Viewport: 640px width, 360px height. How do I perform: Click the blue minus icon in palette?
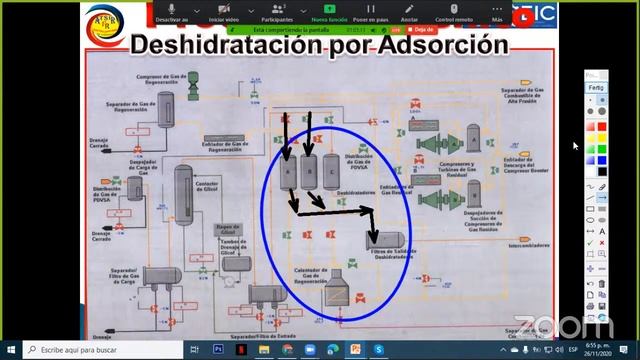coord(602,269)
